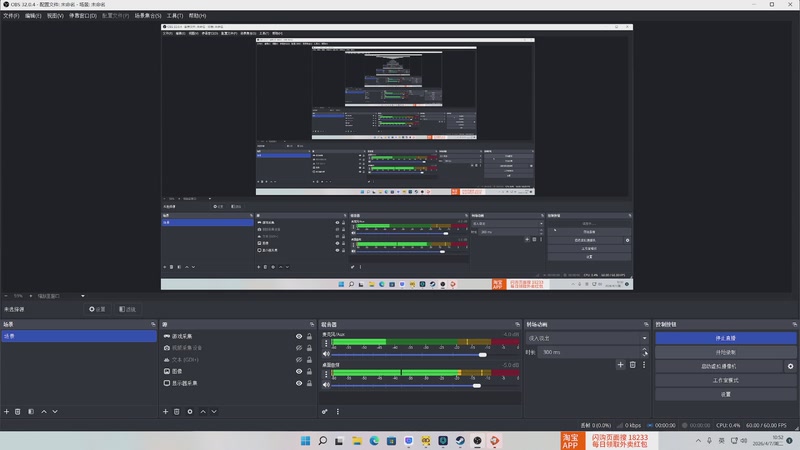This screenshot has height=450, width=800.
Task: Pop out the Scene Transitions dock
Action: point(646,324)
